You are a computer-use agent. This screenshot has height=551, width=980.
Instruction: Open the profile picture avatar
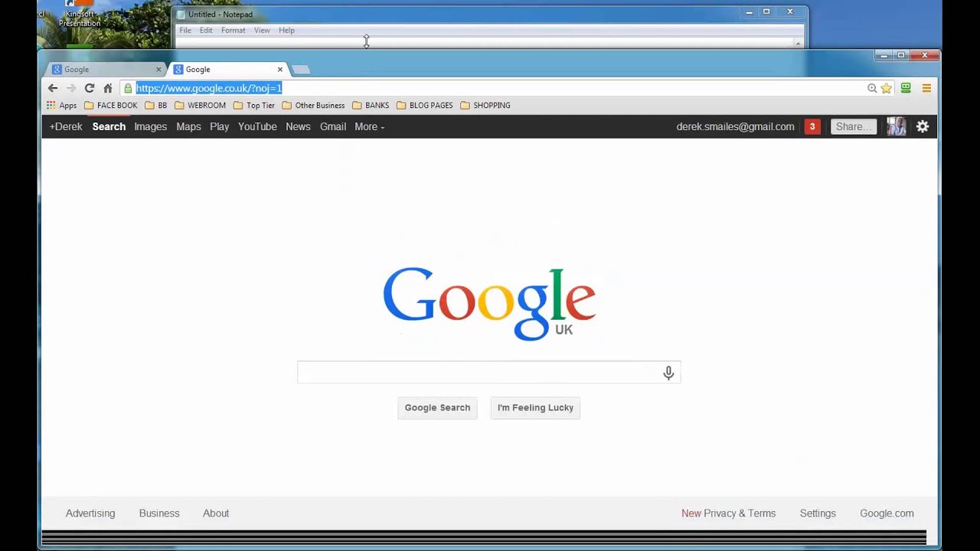897,127
